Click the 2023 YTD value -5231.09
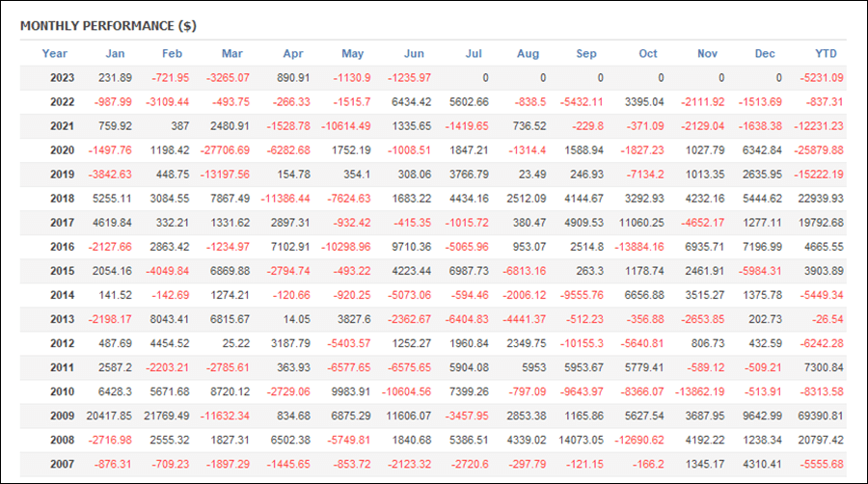Viewport: 868px width, 484px height. [x=822, y=78]
